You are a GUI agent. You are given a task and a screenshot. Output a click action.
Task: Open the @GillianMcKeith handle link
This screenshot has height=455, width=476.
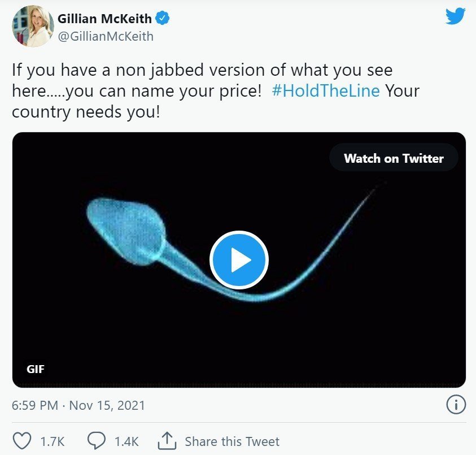point(106,37)
